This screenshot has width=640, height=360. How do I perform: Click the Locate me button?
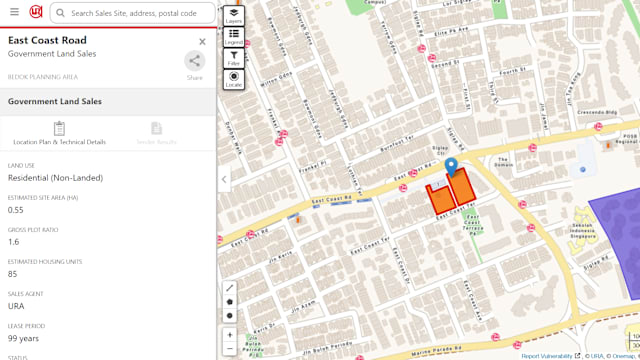[234, 79]
